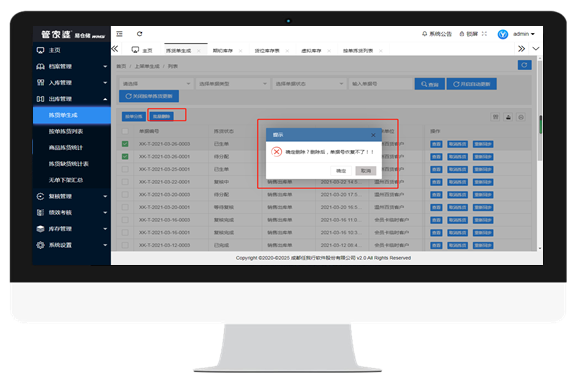This screenshot has height=378, width=576.
Task: Click the 系统设置 gear icon
Action: tap(40, 245)
